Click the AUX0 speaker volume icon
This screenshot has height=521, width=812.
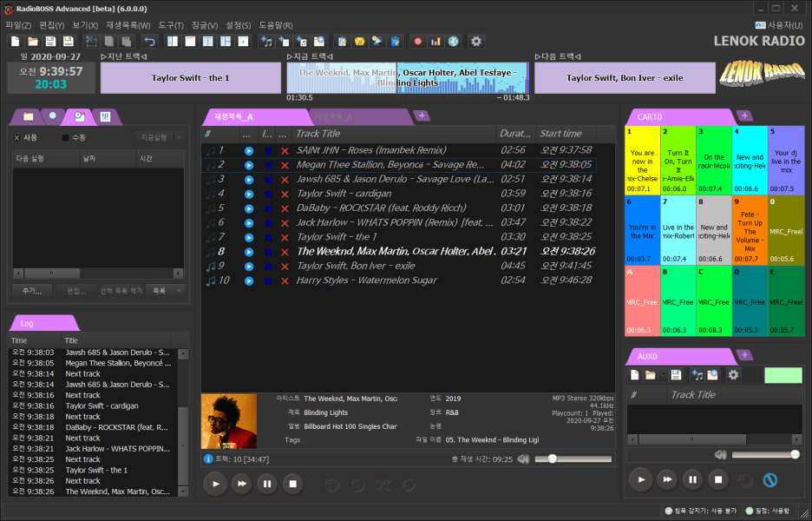[720, 455]
